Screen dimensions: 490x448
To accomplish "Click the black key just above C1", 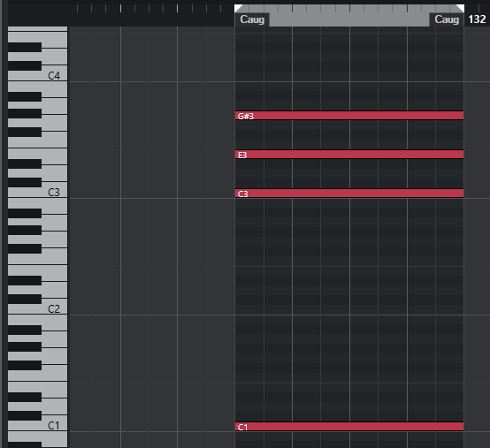I will pyautogui.click(x=25, y=416).
